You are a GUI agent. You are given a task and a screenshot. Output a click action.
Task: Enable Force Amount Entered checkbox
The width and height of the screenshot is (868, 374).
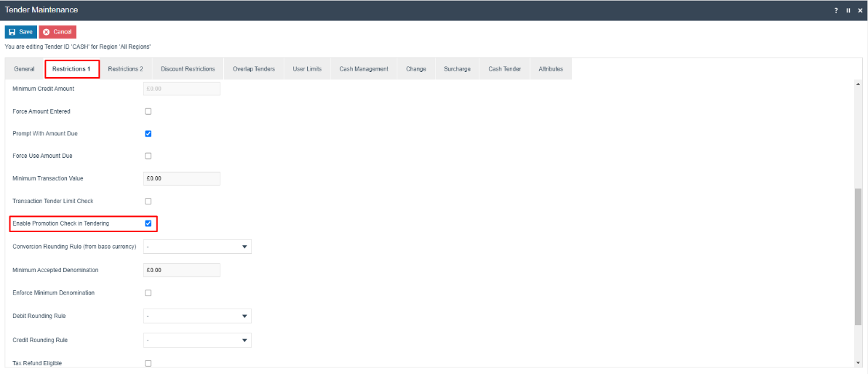click(x=148, y=111)
